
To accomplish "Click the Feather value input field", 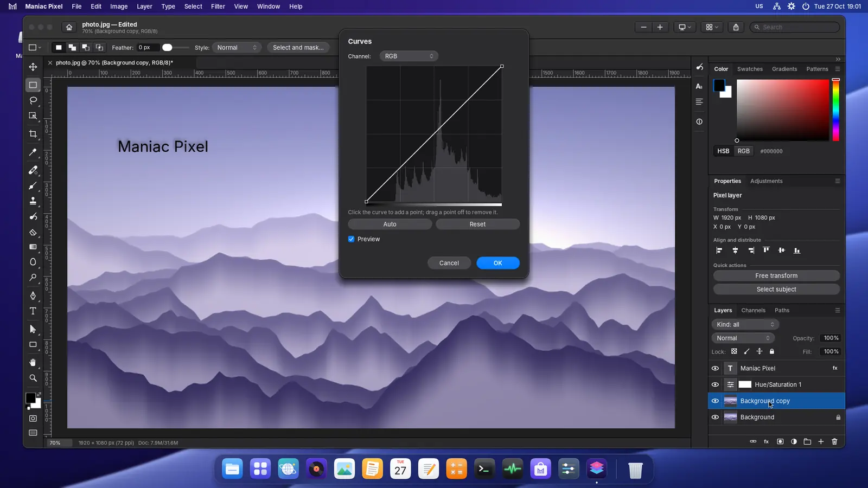I will (148, 48).
